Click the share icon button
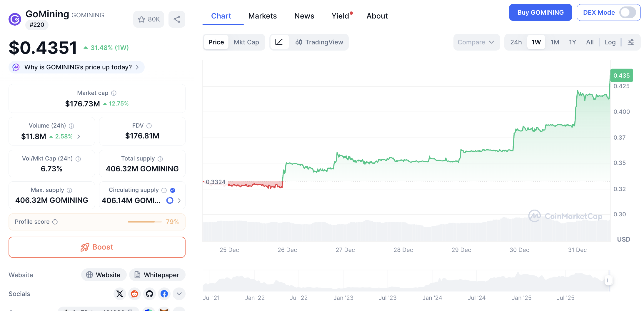The image size is (644, 311). pos(177,19)
